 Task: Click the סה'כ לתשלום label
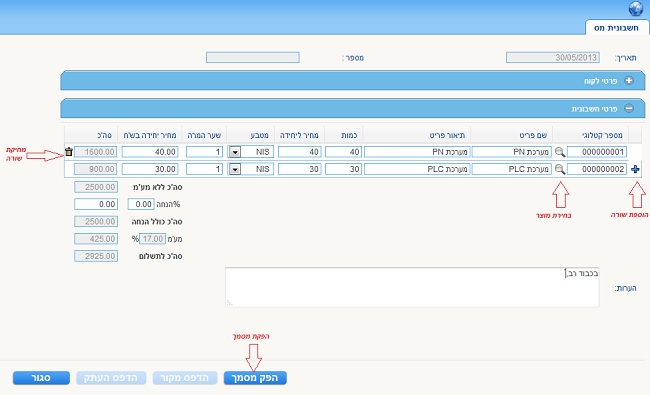(x=160, y=256)
